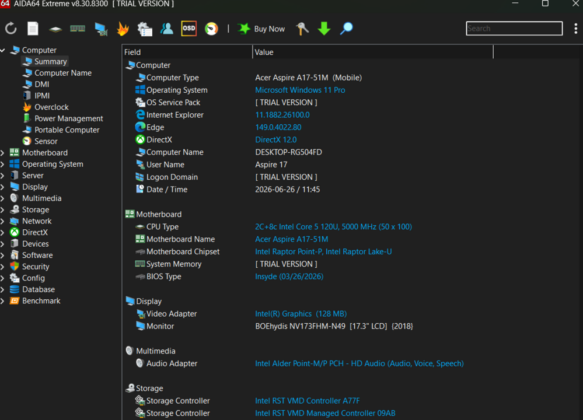Screen dimensions: 583x420
Task: Expand the Display tree node
Action: pos(2,187)
